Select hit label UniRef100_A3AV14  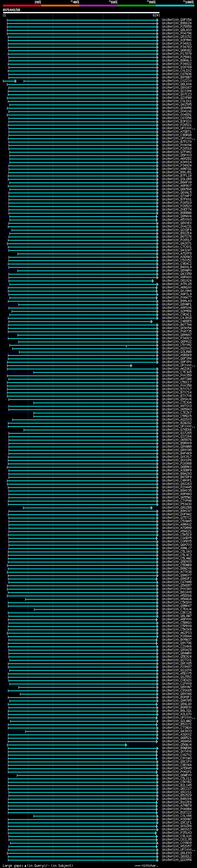tap(176, 162)
